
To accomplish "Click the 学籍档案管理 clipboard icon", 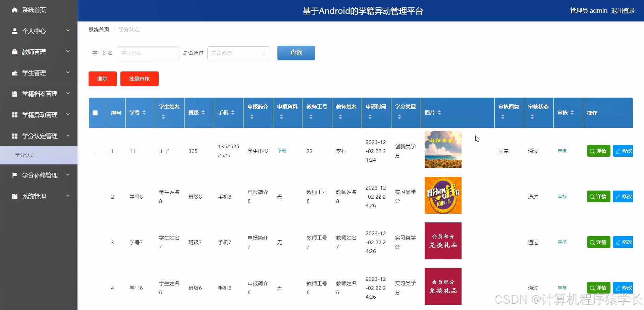I will pos(14,94).
